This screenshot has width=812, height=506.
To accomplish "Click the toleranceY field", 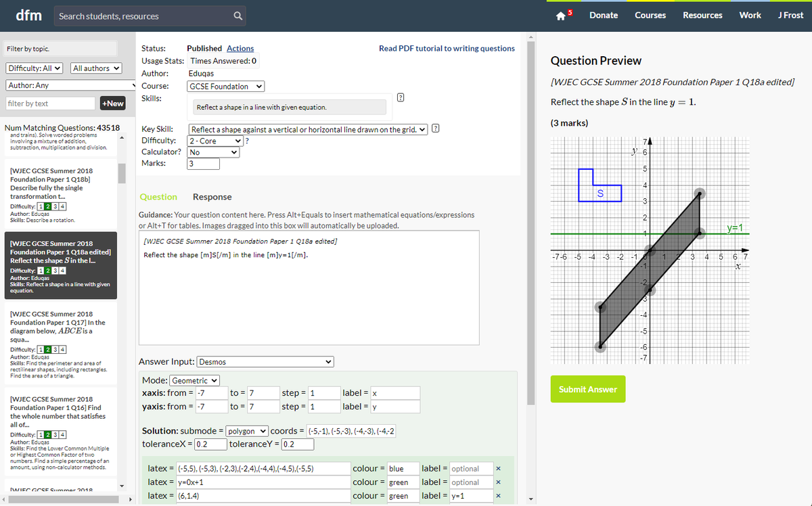I will pos(297,444).
